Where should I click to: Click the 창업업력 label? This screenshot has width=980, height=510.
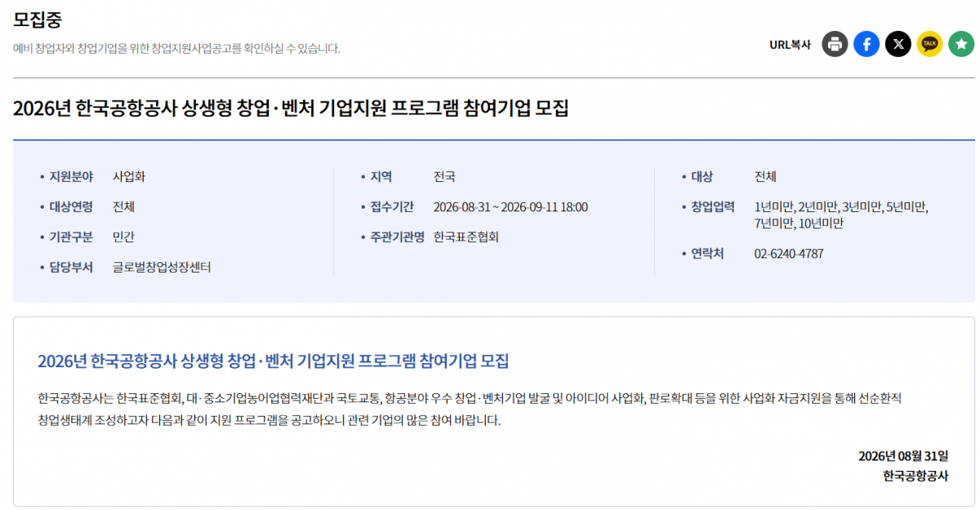click(713, 206)
